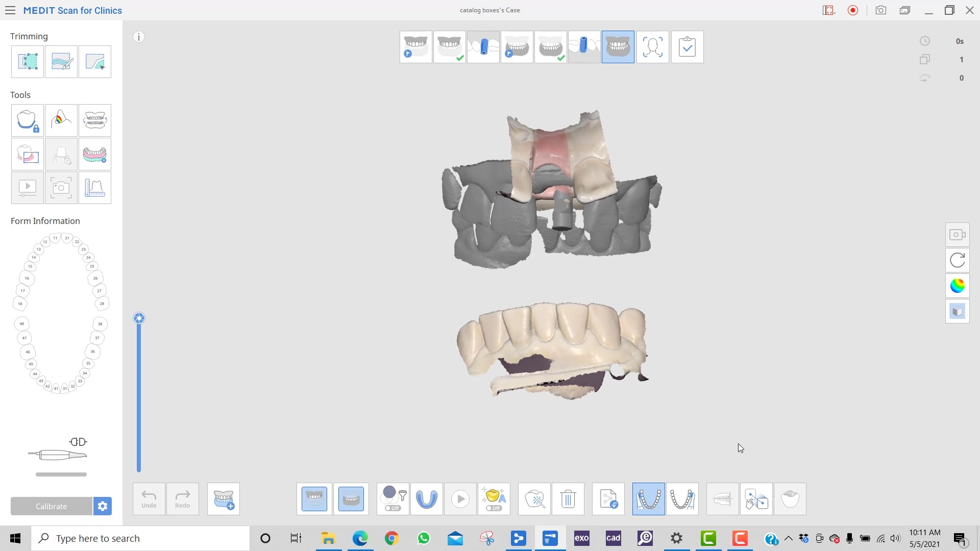This screenshot has width=980, height=551.
Task: Select the polyline trimming tool
Action: point(28,62)
